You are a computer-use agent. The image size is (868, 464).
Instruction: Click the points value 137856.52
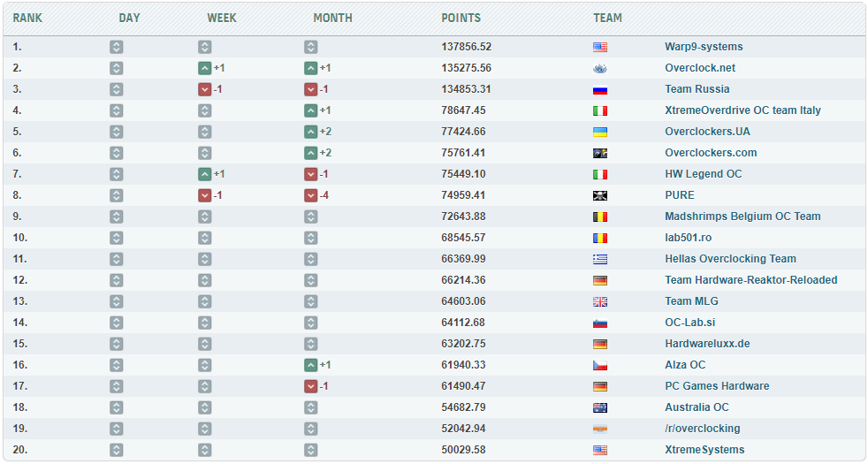(x=467, y=47)
